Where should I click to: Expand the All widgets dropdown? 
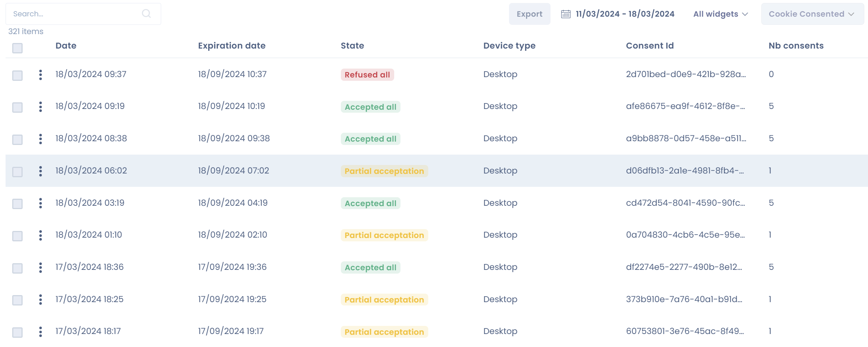pyautogui.click(x=721, y=14)
